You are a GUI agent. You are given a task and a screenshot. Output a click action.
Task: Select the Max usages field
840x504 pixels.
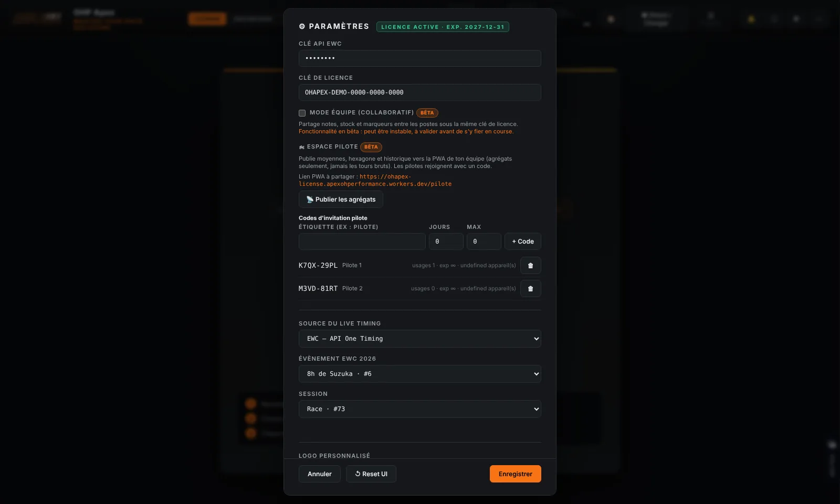click(x=484, y=241)
